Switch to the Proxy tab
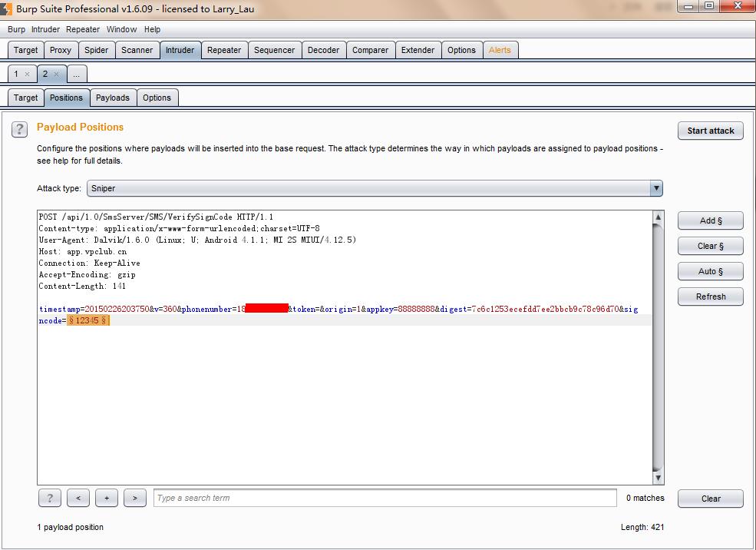The width and height of the screenshot is (756, 550). 61,50
